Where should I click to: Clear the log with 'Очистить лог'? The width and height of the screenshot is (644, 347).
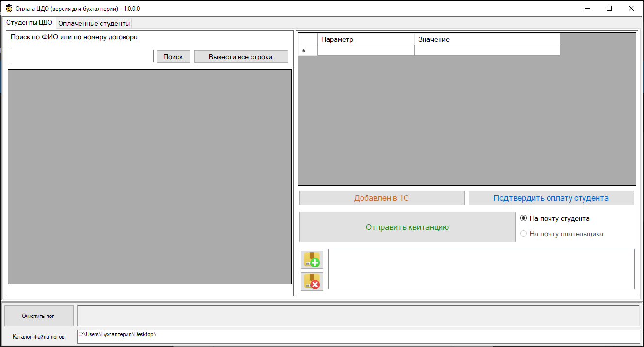point(38,316)
